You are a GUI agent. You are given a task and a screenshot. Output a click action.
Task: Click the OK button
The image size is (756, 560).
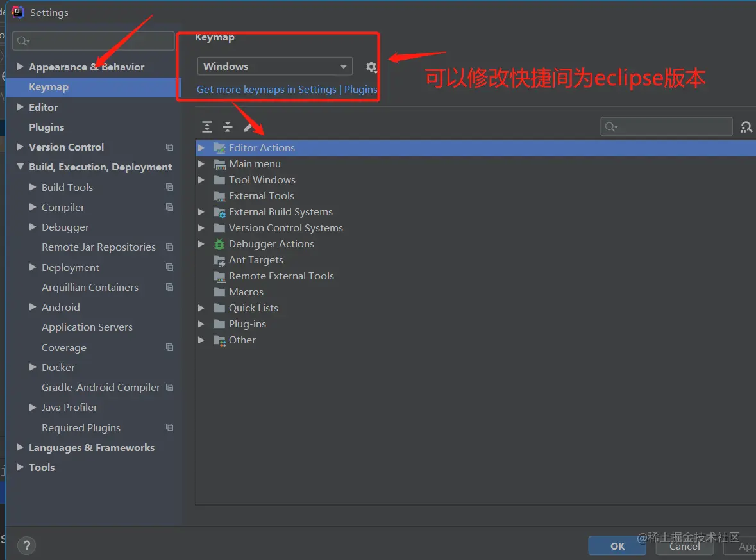coord(617,546)
